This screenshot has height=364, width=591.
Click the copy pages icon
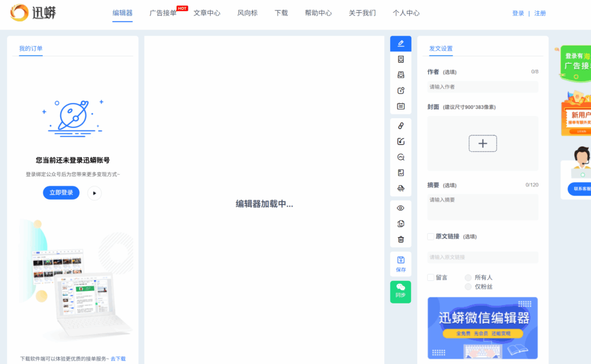click(x=401, y=224)
